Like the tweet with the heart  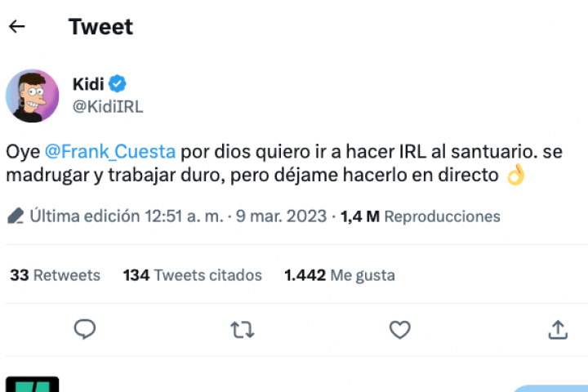[x=399, y=329]
